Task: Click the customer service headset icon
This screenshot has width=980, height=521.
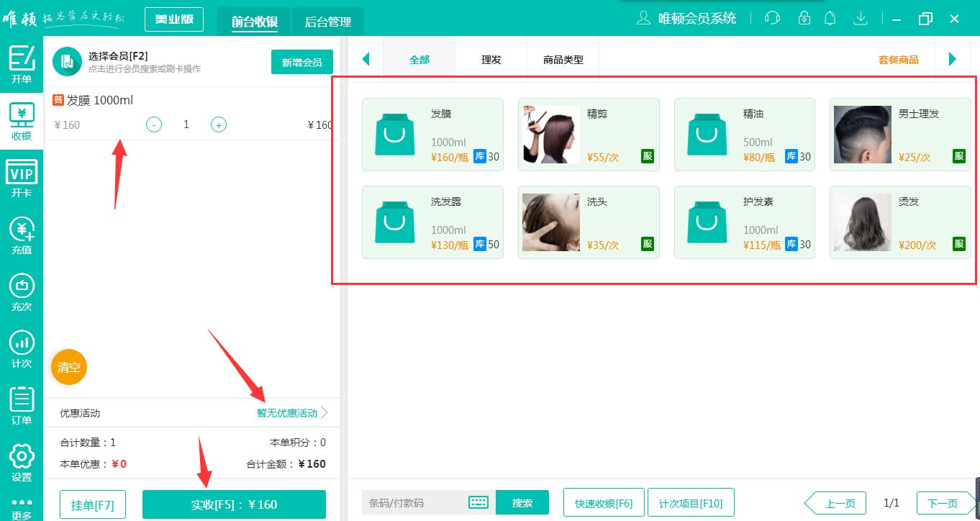Action: (773, 19)
